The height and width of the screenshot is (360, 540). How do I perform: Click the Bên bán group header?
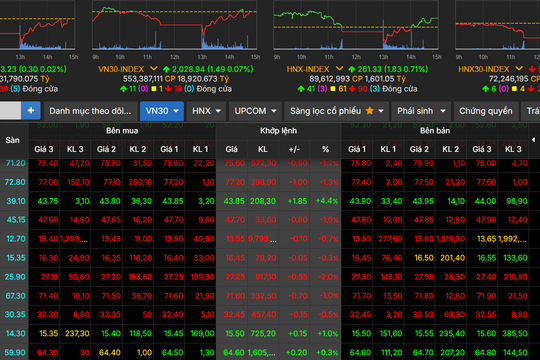pyautogui.click(x=435, y=131)
